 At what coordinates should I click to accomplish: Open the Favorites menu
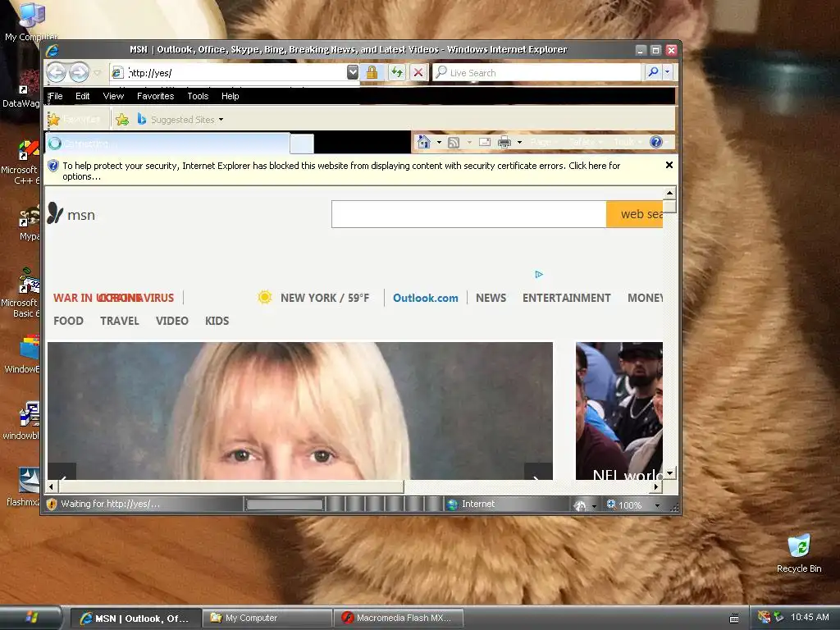click(x=155, y=96)
